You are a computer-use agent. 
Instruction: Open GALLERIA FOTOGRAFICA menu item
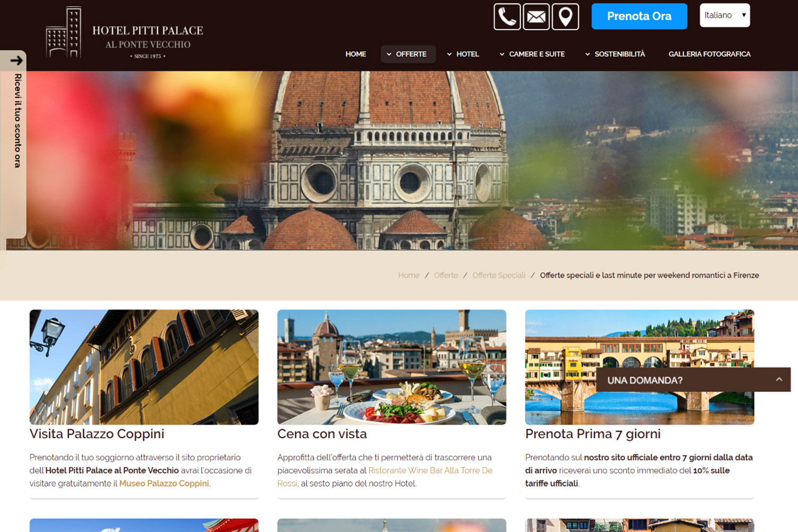[x=709, y=54]
